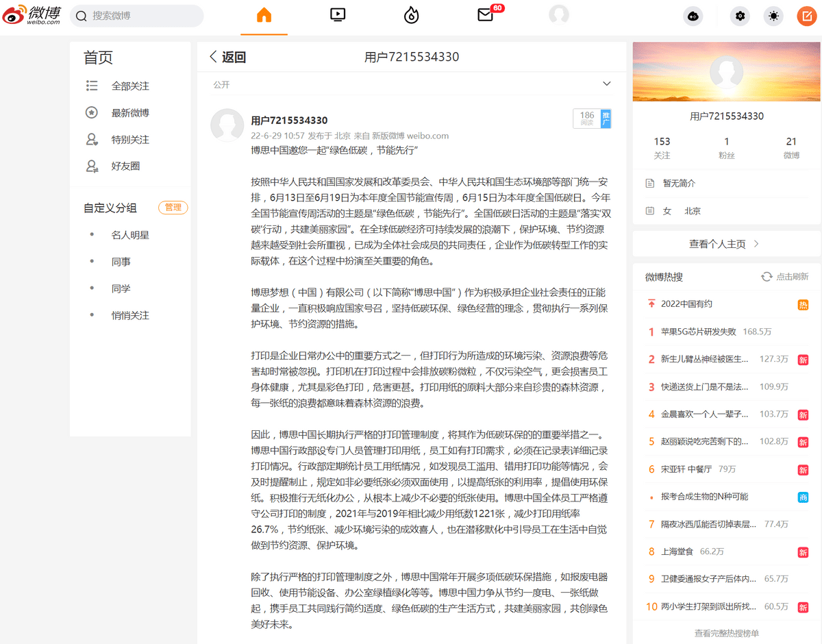Select 全部关注 in the sidebar

click(130, 86)
